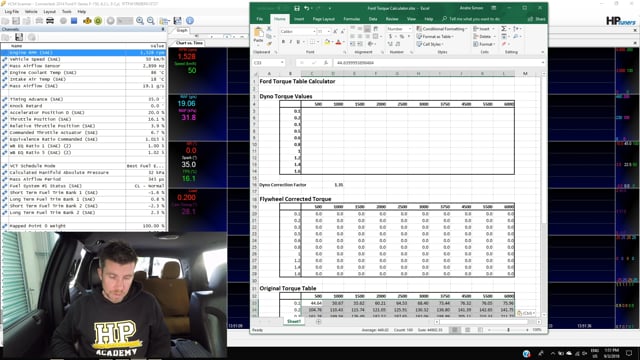Viewport: 640px width, 360px height.
Task: Apply Bold formatting in Excel's Font group
Action: click(283, 42)
